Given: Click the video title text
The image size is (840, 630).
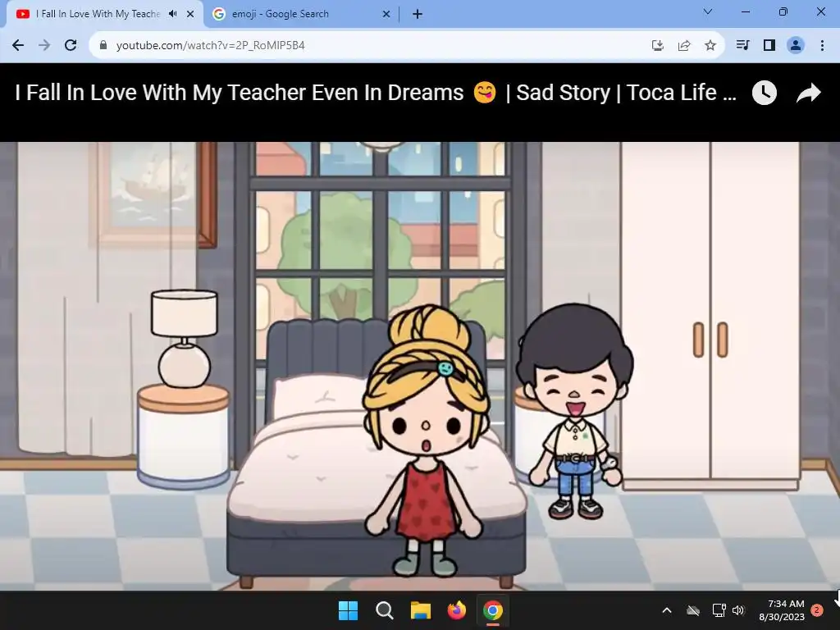Looking at the screenshot, I should click(x=376, y=93).
